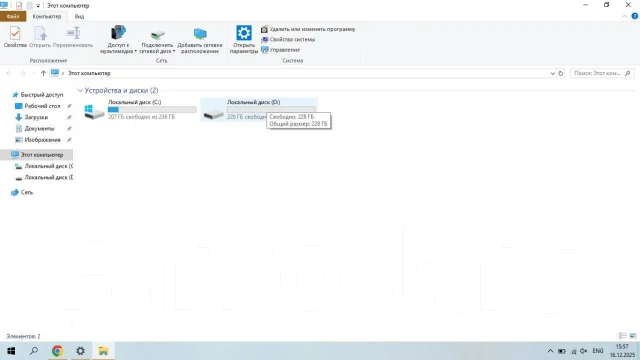640x360 pixels.
Task: Click the Rename (Переименовать) ribbon icon
Action: [x=73, y=37]
